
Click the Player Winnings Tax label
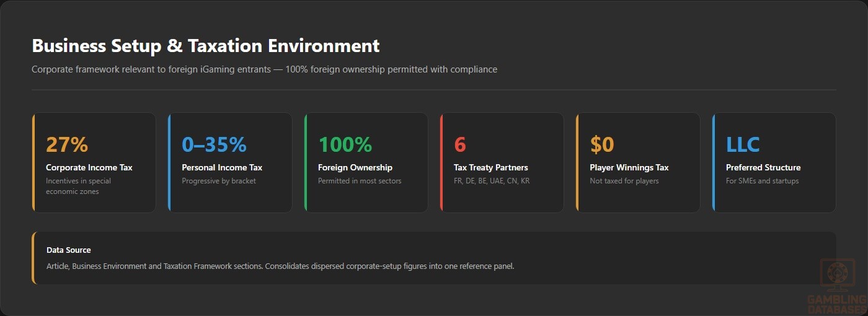(x=629, y=167)
